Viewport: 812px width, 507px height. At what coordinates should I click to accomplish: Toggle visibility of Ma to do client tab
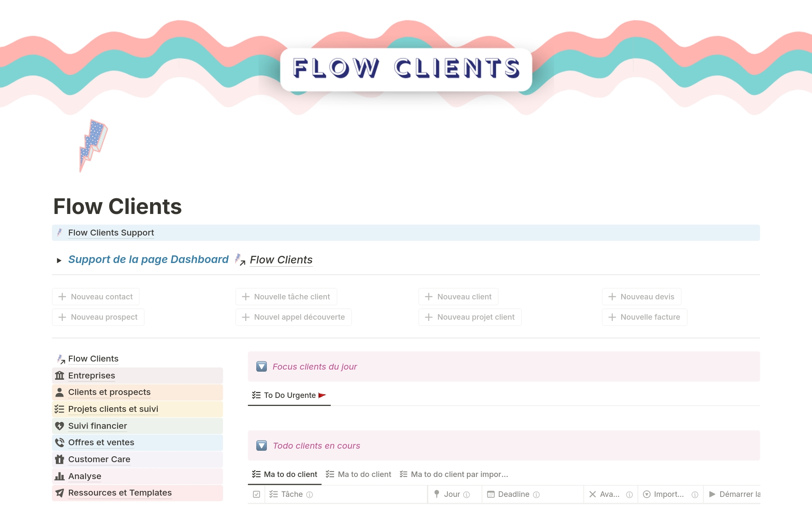pyautogui.click(x=285, y=474)
